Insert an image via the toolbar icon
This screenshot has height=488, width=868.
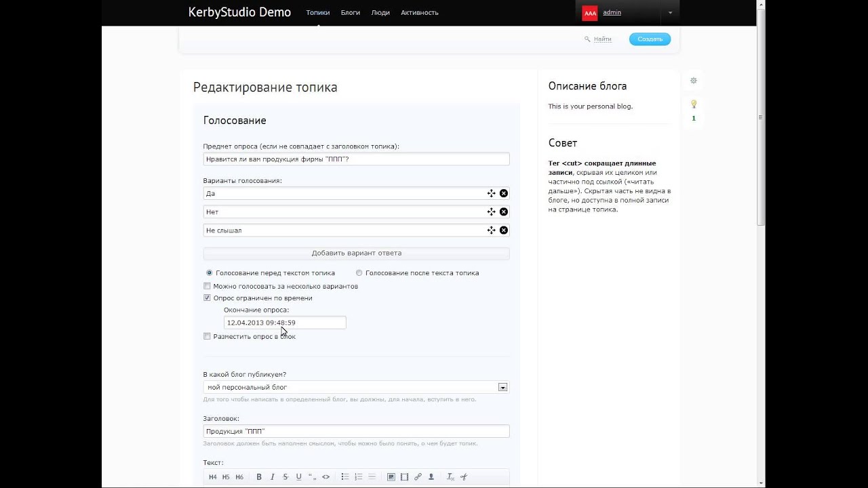pos(391,477)
